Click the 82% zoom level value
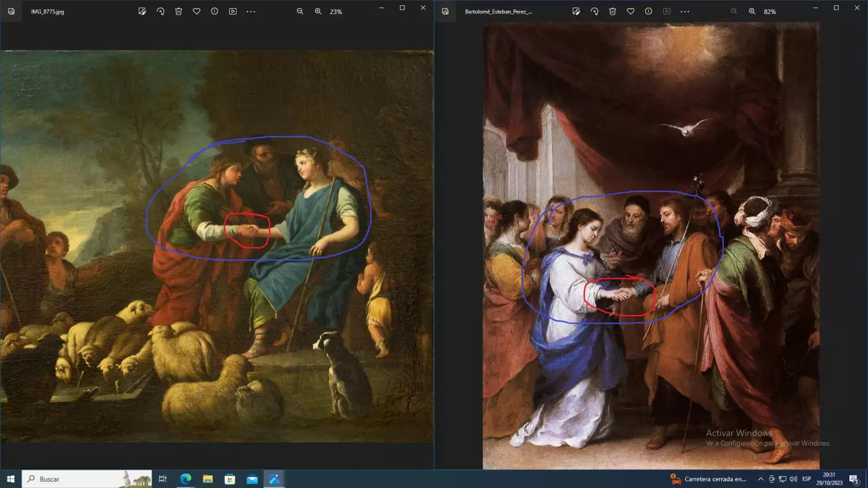868x488 pixels. coord(770,12)
